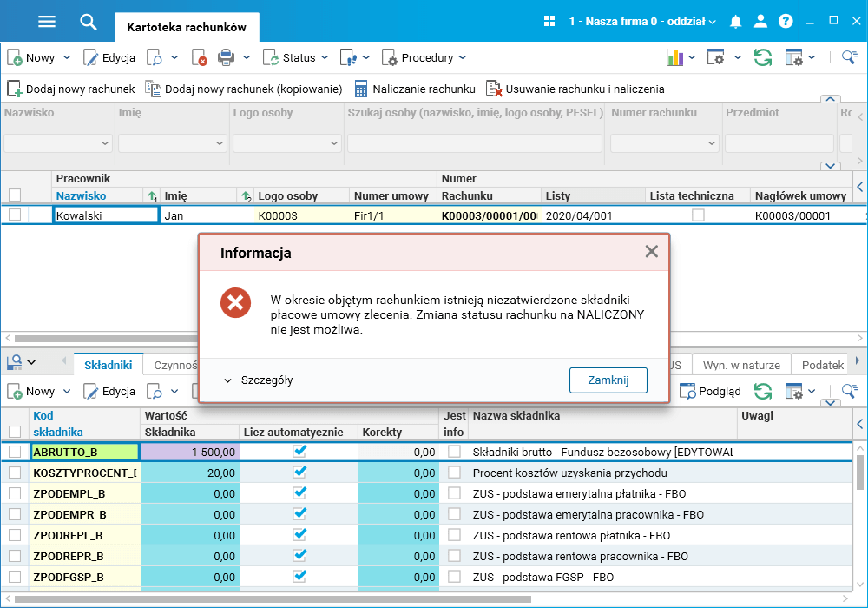Open the user profile icon
This screenshot has height=608, width=868.
[x=760, y=21]
